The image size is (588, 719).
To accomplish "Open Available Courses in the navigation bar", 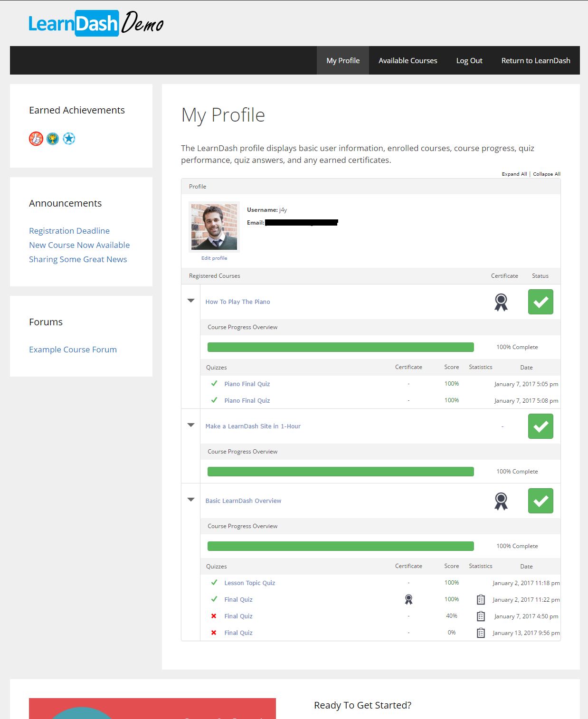I will [x=408, y=61].
